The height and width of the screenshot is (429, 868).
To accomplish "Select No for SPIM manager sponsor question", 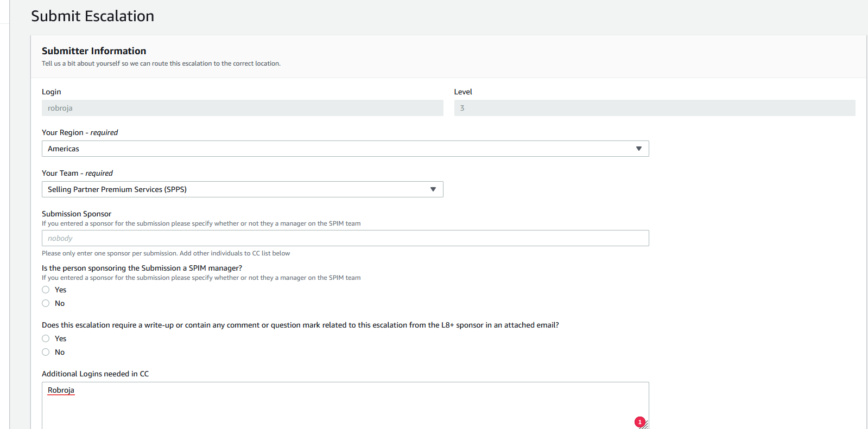I will [46, 303].
